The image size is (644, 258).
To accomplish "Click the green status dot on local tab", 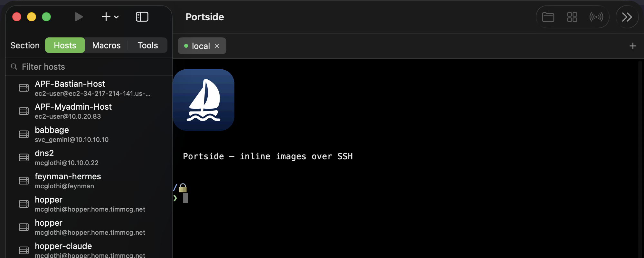I will click(x=186, y=46).
